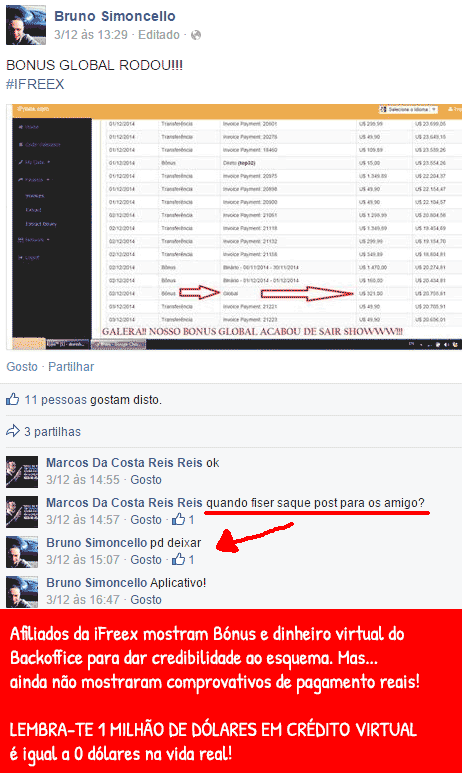The width and height of the screenshot is (462, 773).
Task: Click the thumbs-up icon beside 11 pessoas
Action: tap(12, 399)
